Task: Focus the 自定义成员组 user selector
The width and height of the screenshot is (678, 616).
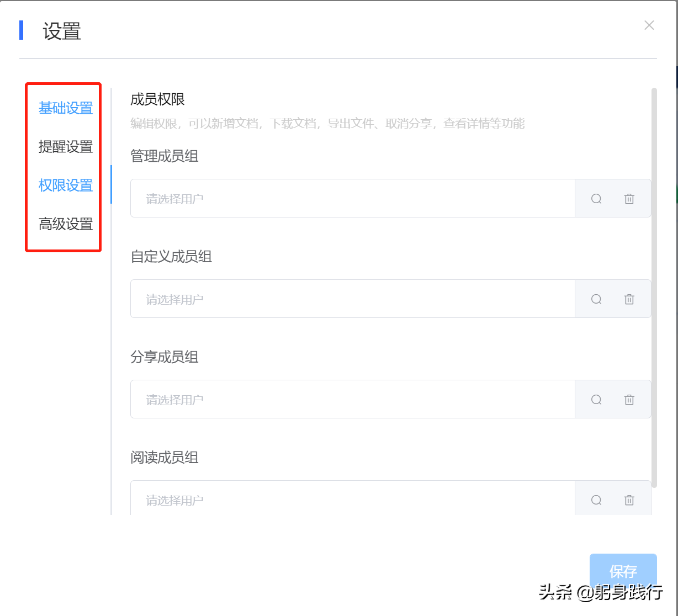Action: [x=352, y=299]
